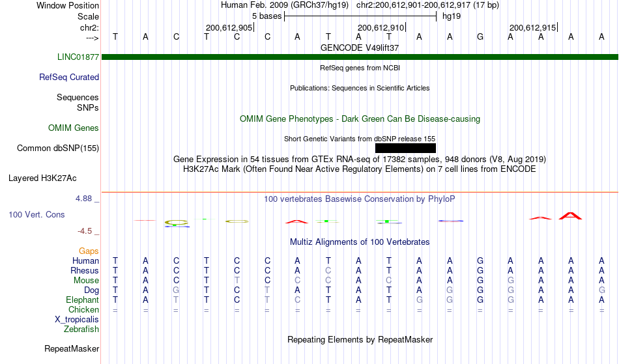Click Repeating Elements by RepeatMasker title
This screenshot has width=619, height=364.
(x=360, y=340)
